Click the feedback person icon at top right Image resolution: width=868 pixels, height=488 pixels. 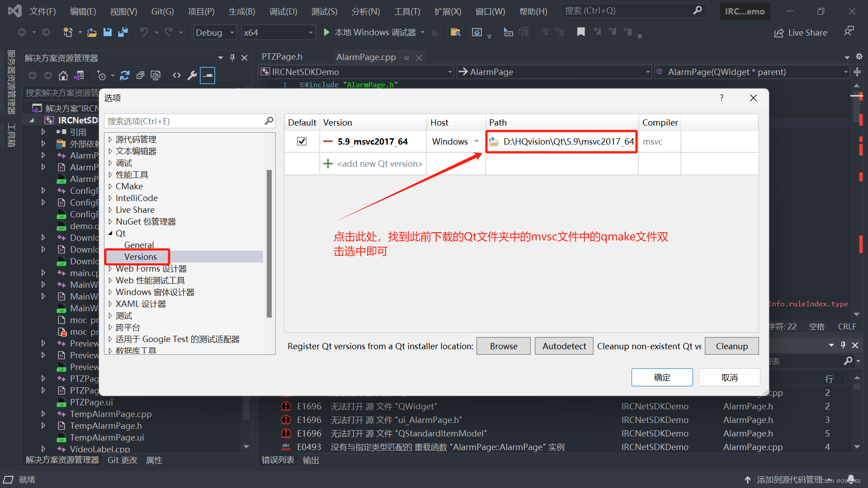pos(849,31)
